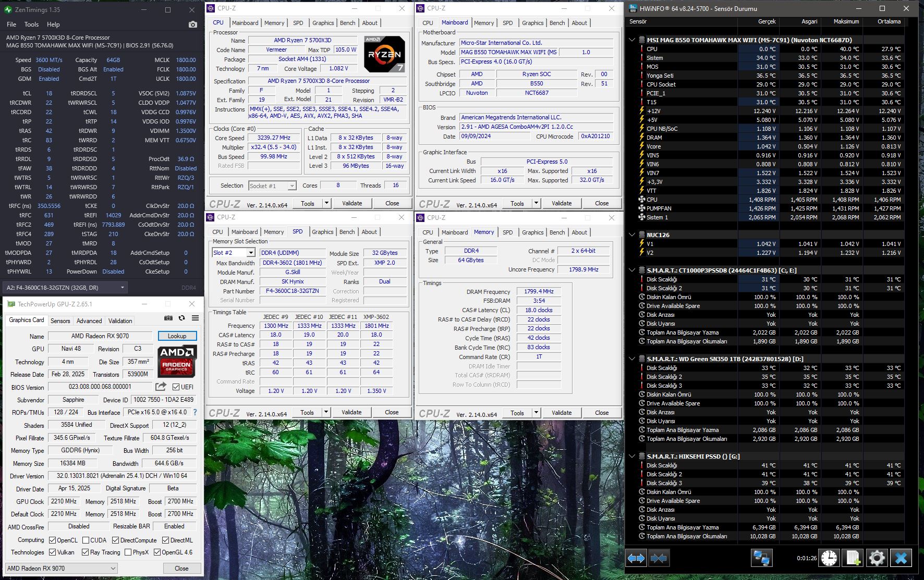This screenshot has height=580, width=924.
Task: Click HWiNFO title bar app icon
Action: [x=633, y=8]
